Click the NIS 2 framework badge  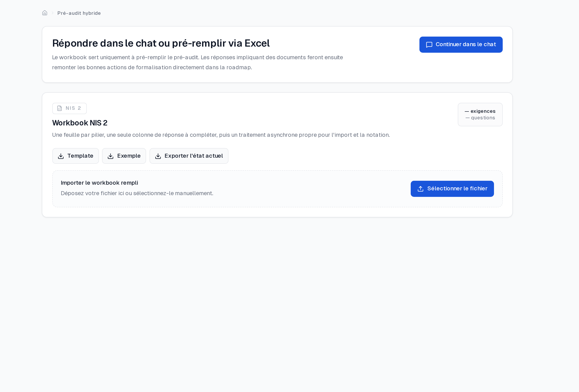click(x=69, y=108)
